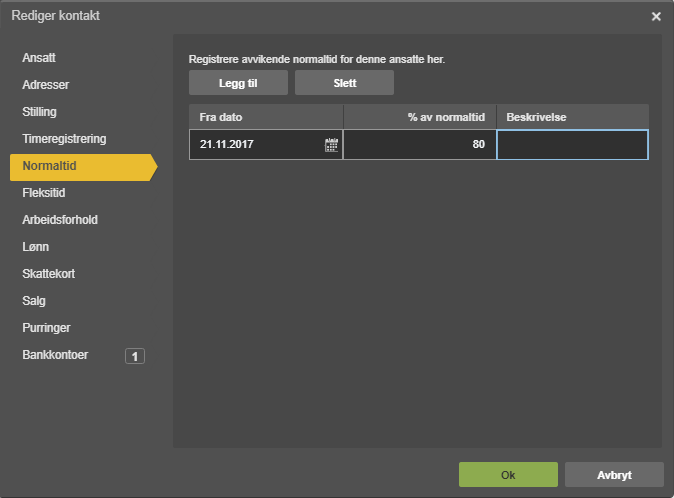
Task: Click the Fra dato column header
Action: pyautogui.click(x=266, y=117)
